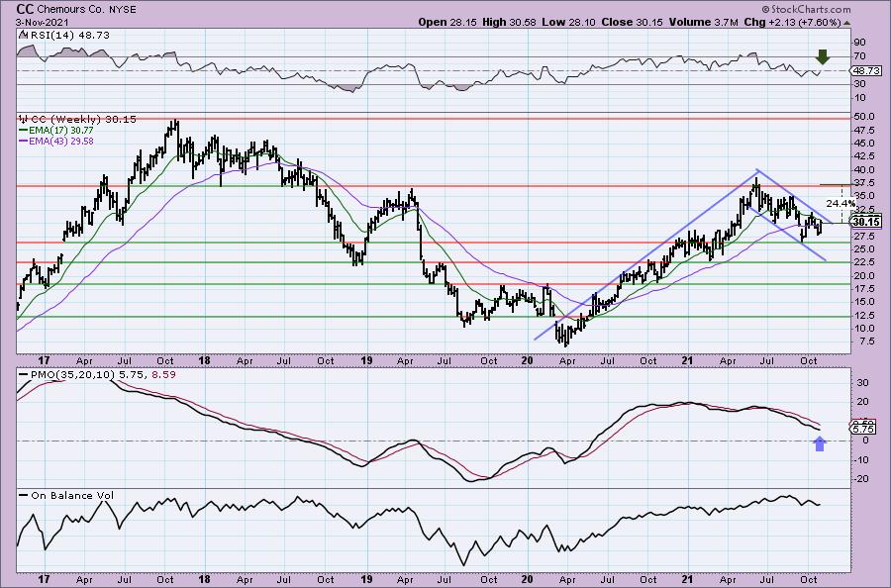Click the Close 30.15 header value
The width and height of the screenshot is (891, 588).
tap(630, 22)
